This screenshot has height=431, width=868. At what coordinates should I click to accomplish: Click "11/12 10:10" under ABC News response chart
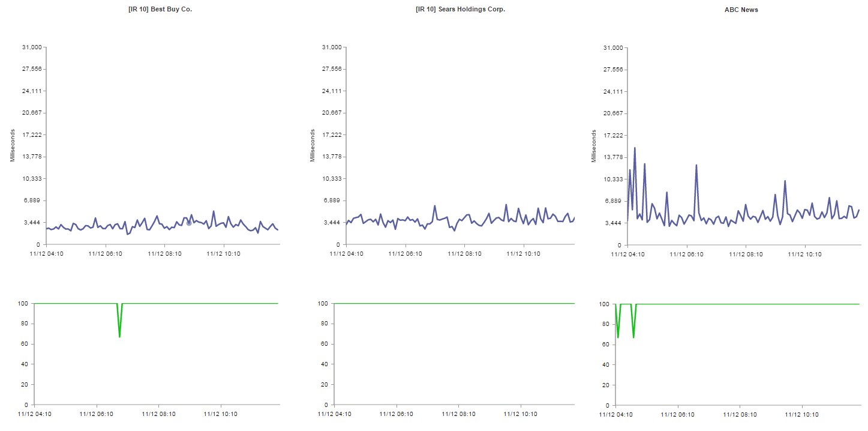(805, 255)
